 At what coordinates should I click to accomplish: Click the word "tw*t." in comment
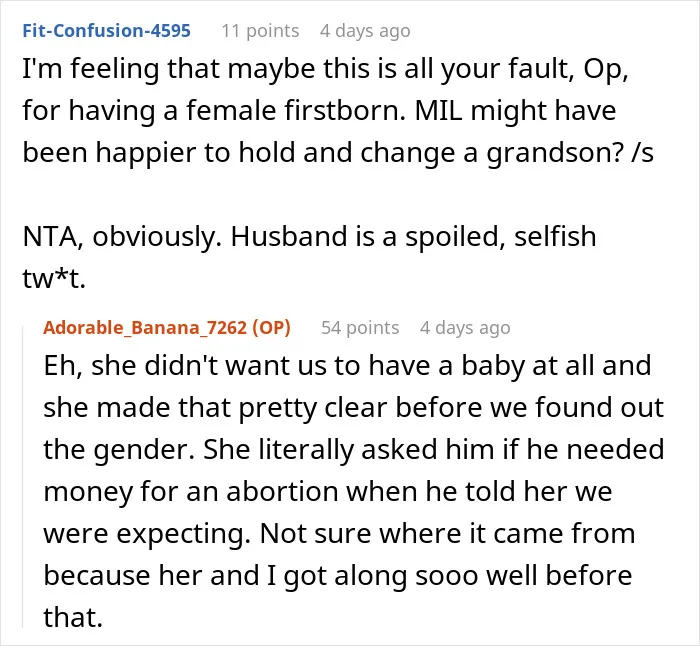(54, 279)
